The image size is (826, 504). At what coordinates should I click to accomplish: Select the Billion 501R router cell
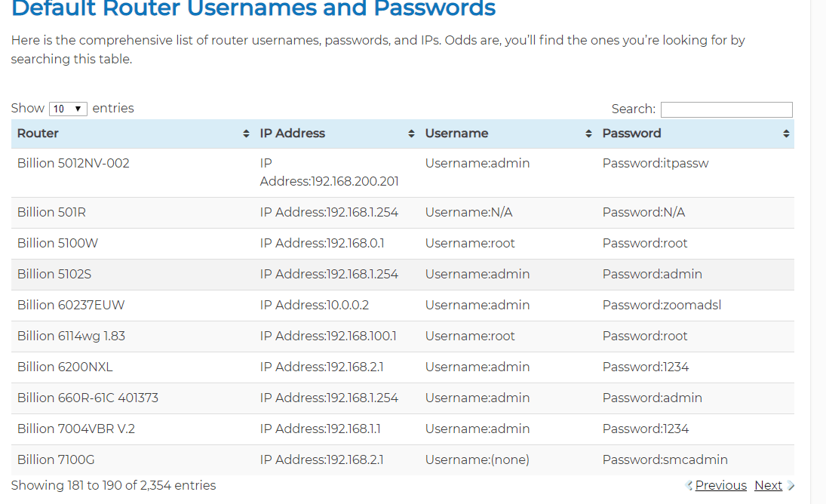pos(132,213)
